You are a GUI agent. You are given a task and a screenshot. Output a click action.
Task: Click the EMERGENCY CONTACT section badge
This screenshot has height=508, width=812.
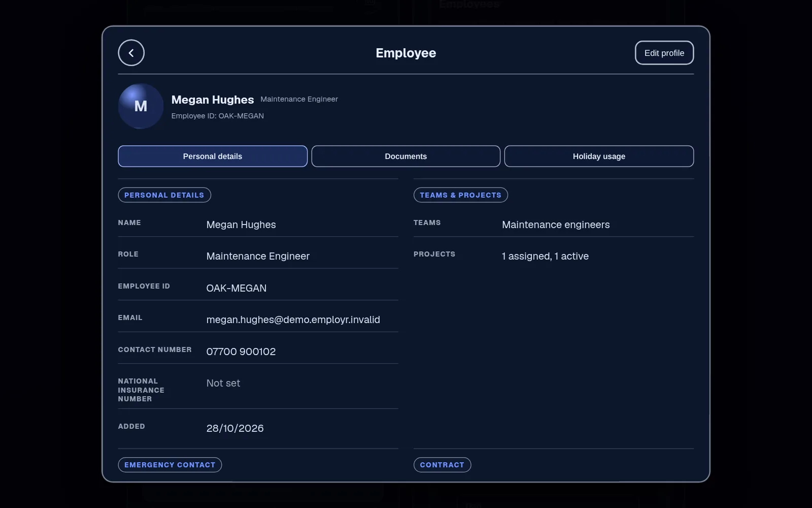click(x=170, y=465)
